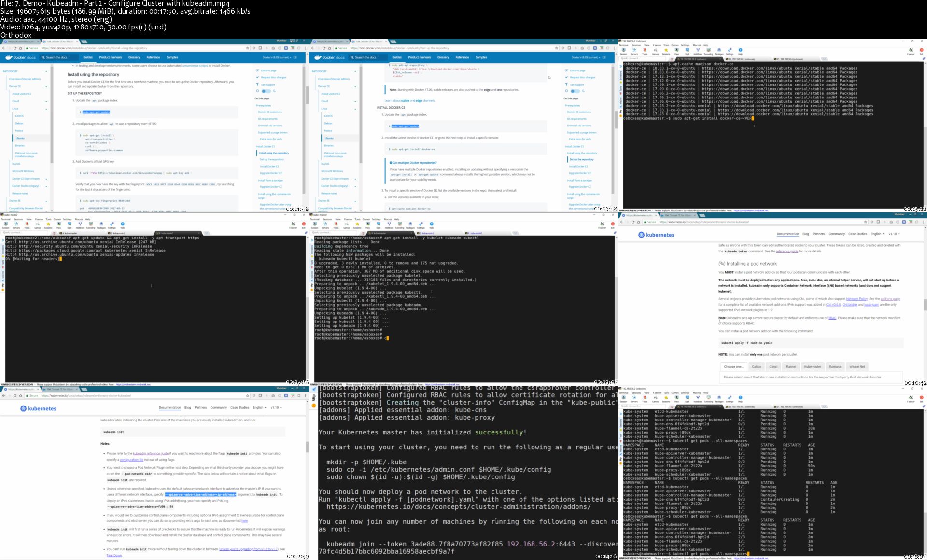Click the Help icon in the 00:09:02 kube-master frame
This screenshot has height=560, width=927.
[431, 224]
